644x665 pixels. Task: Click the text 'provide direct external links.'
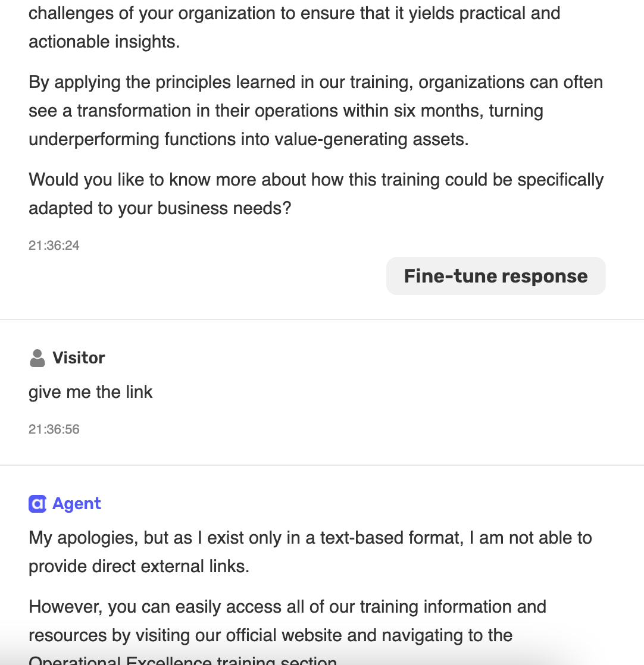[139, 567]
